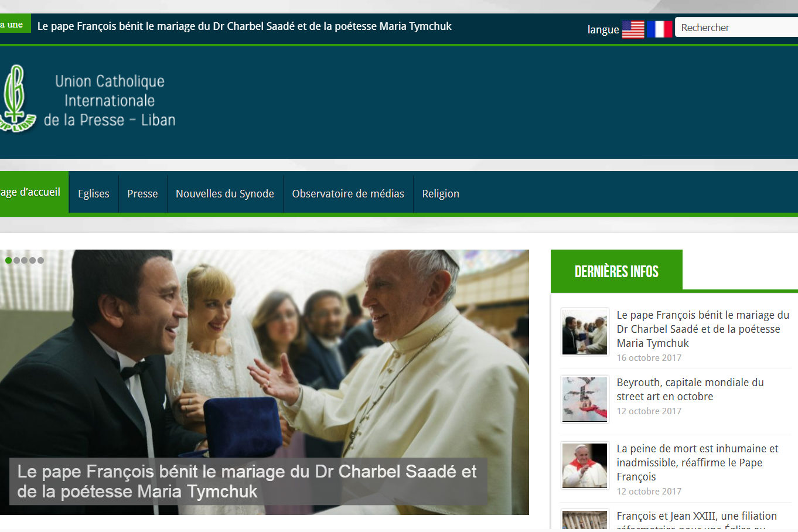Go to the Presse section
Screen dimensions: 798x532
tap(142, 194)
